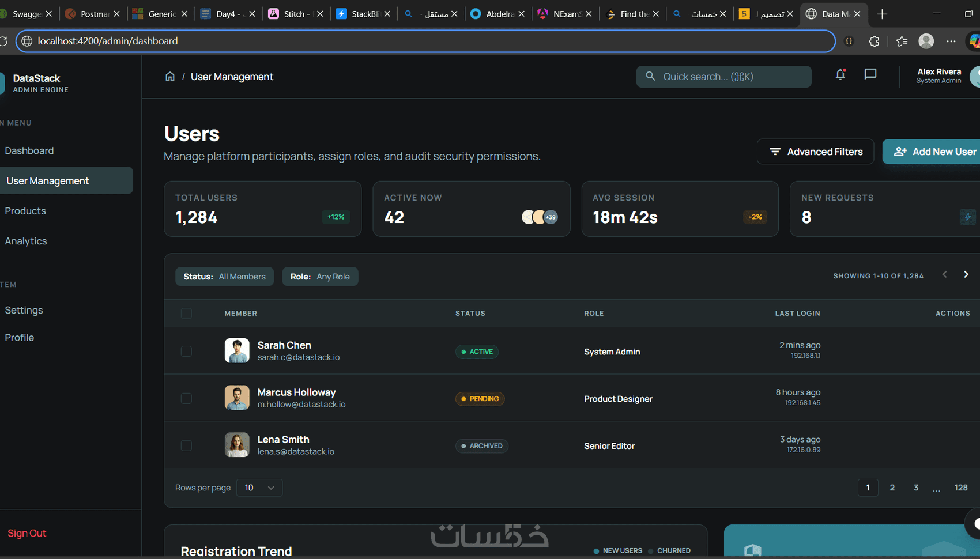Go to the home breadcrumb icon
The width and height of the screenshot is (980, 559).
(x=170, y=77)
